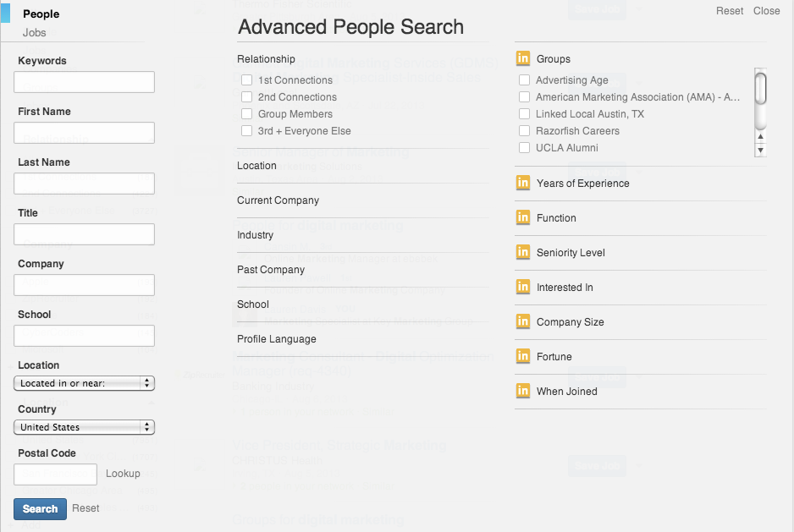Click inside the Keywords input field
Screen dimensions: 794x532
click(84, 81)
